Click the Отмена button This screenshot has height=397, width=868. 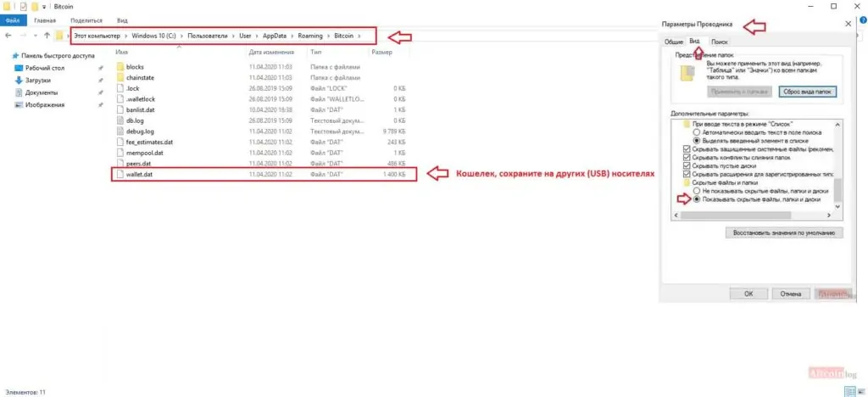(791, 294)
